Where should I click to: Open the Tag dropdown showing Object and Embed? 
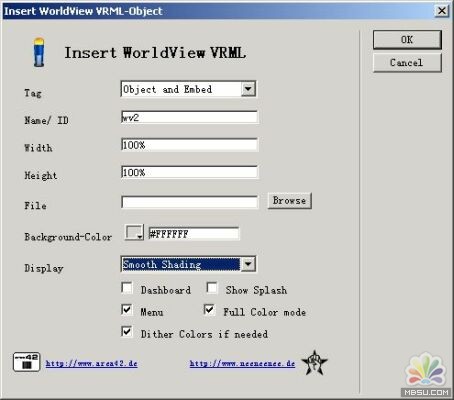click(x=248, y=89)
